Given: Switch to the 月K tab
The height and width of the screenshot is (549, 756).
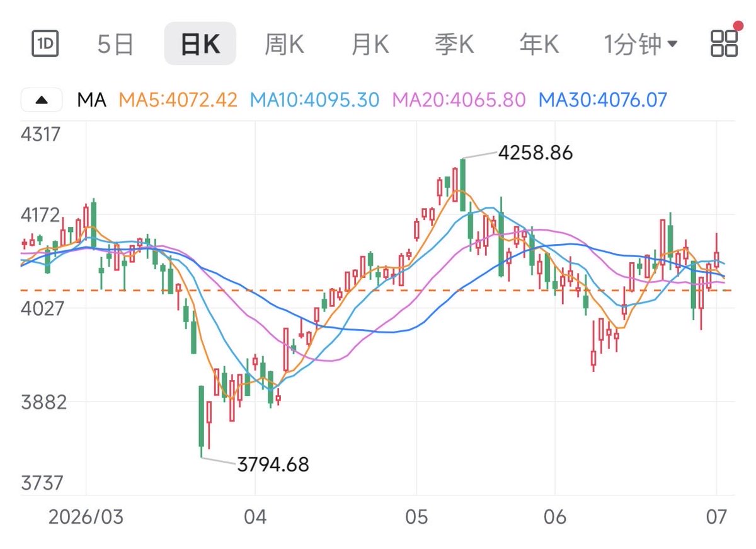Looking at the screenshot, I should [370, 44].
